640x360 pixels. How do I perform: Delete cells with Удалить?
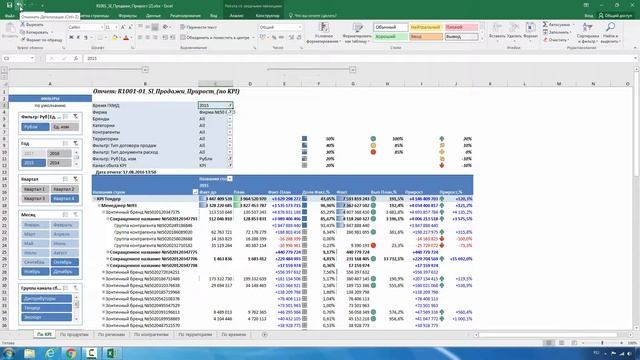point(514,31)
